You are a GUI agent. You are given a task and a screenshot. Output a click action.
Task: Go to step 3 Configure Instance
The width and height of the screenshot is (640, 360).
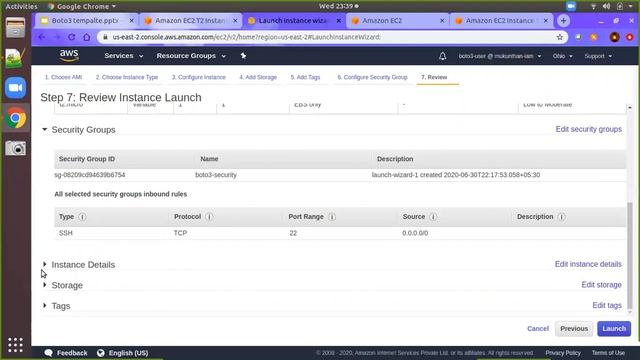pyautogui.click(x=199, y=77)
